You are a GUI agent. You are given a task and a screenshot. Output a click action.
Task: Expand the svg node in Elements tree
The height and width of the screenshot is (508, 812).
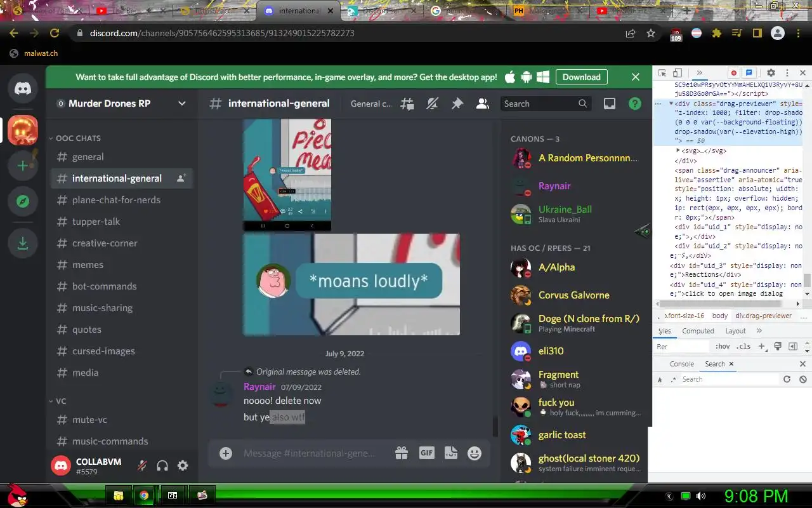click(x=678, y=150)
